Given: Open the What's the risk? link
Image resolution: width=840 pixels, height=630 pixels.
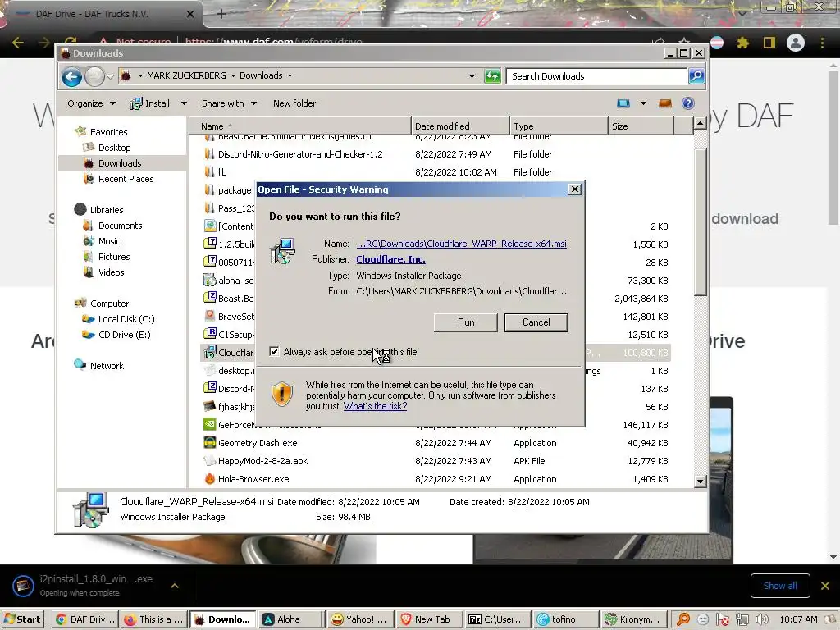Looking at the screenshot, I should pyautogui.click(x=375, y=406).
